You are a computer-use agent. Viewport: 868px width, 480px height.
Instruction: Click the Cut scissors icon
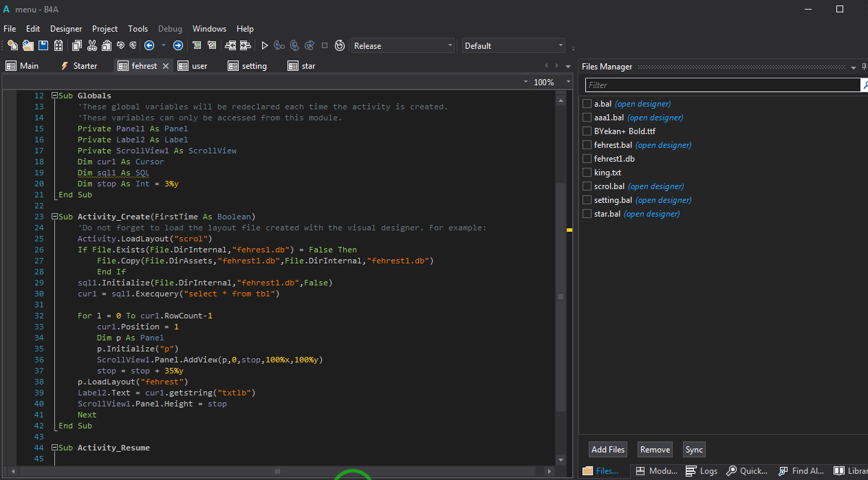(91, 46)
